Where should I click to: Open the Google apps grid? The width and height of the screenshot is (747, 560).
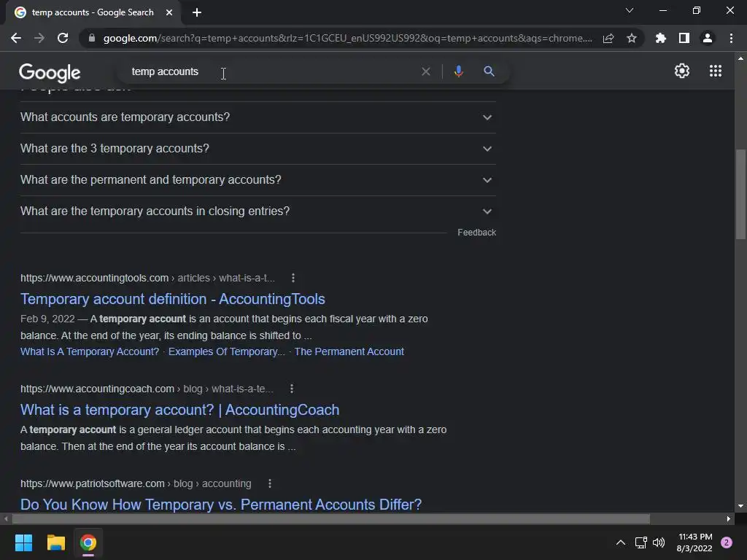(716, 71)
